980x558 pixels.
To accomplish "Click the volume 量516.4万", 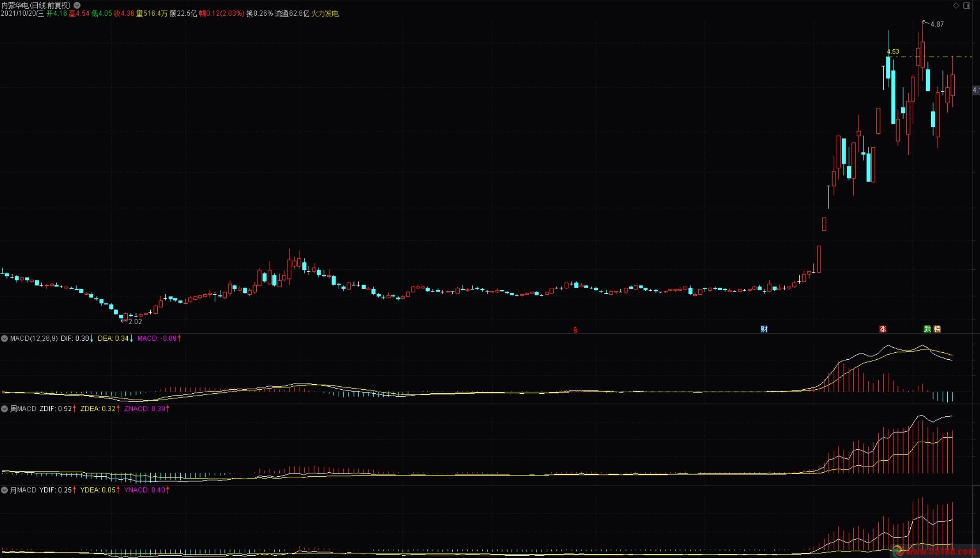I will point(152,14).
